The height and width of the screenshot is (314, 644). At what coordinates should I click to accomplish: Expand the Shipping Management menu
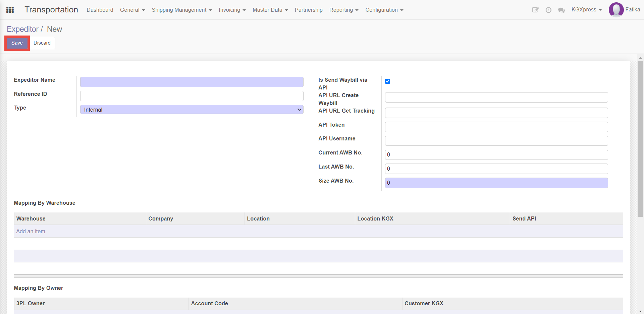(182, 10)
